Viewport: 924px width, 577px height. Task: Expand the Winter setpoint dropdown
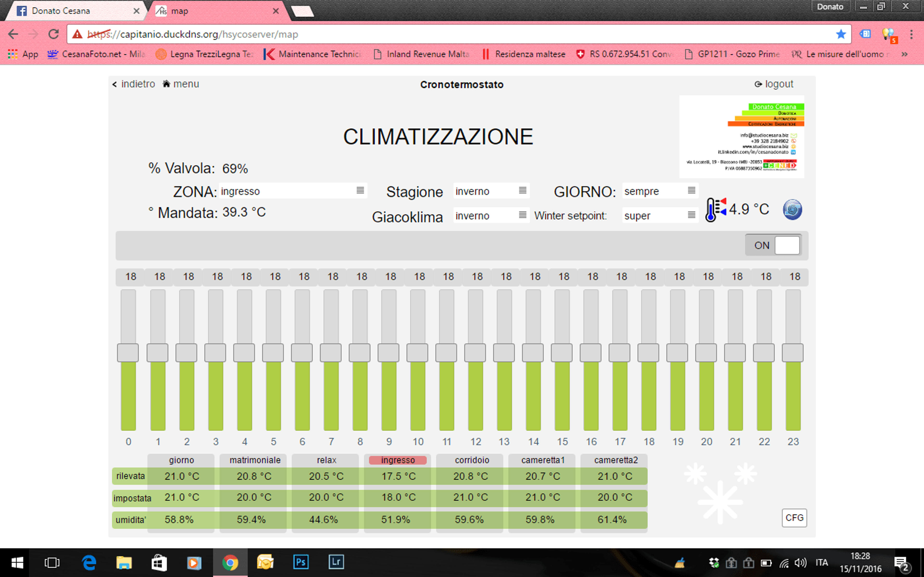click(x=660, y=215)
